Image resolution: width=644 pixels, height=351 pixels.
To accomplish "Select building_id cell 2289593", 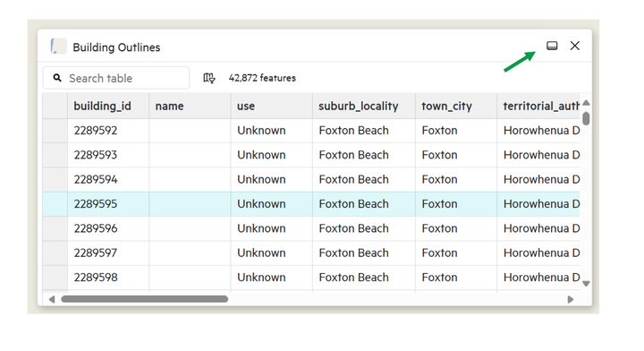I will [108, 155].
